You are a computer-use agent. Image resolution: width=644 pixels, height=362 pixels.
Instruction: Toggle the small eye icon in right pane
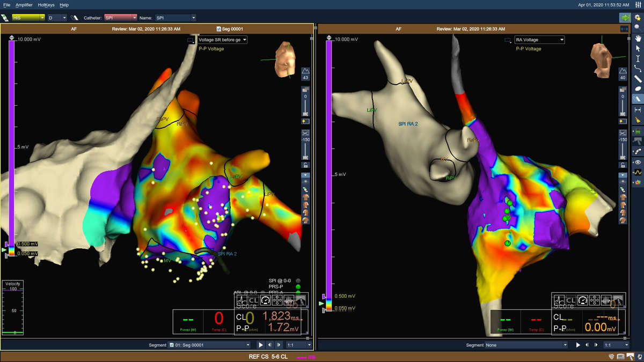click(x=623, y=182)
